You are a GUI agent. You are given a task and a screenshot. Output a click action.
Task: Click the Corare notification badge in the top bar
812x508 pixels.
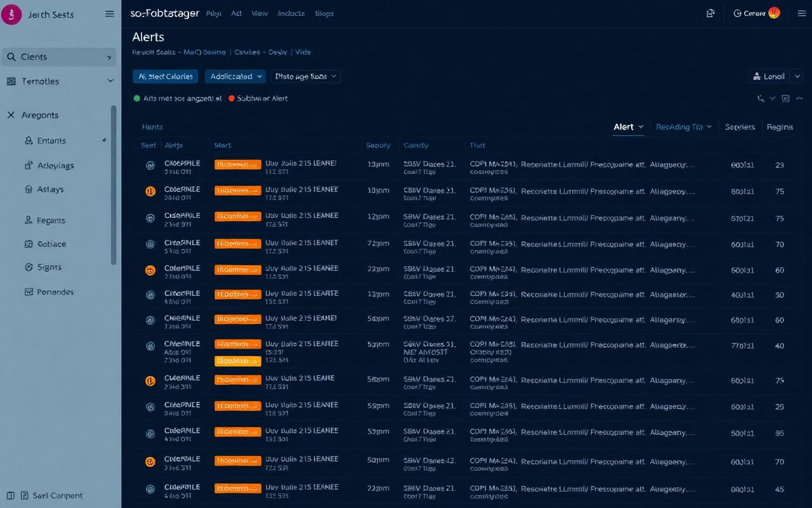click(x=774, y=13)
